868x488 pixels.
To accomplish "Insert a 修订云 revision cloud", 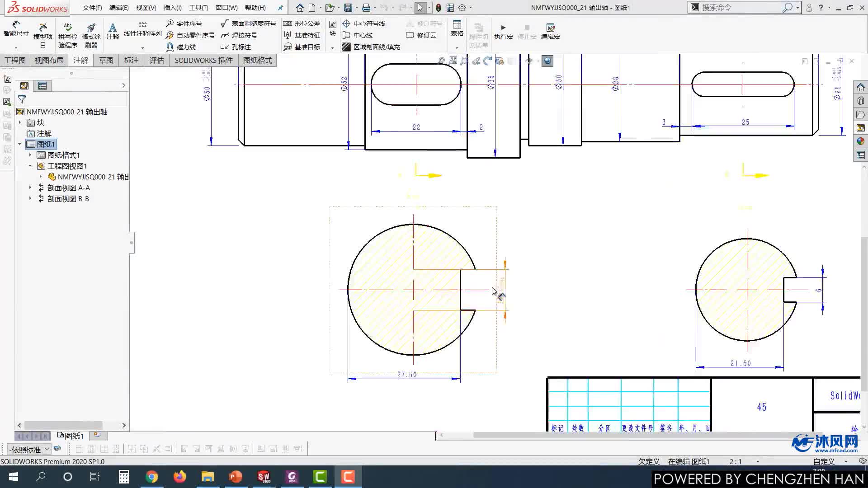I will tap(421, 35).
